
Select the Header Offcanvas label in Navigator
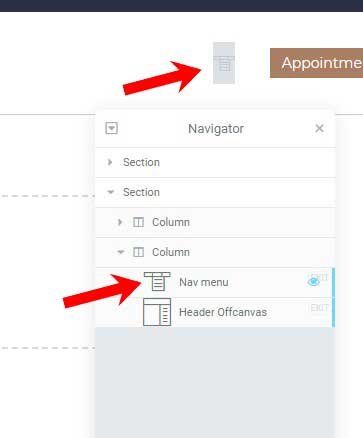click(223, 312)
